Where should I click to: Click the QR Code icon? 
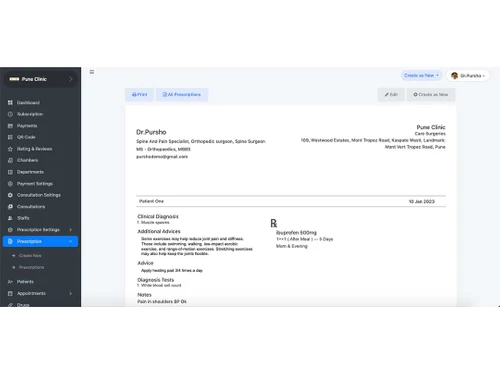[10, 137]
